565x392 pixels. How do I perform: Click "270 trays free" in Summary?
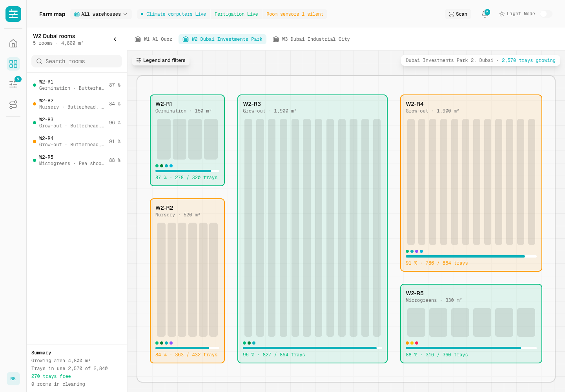point(51,376)
